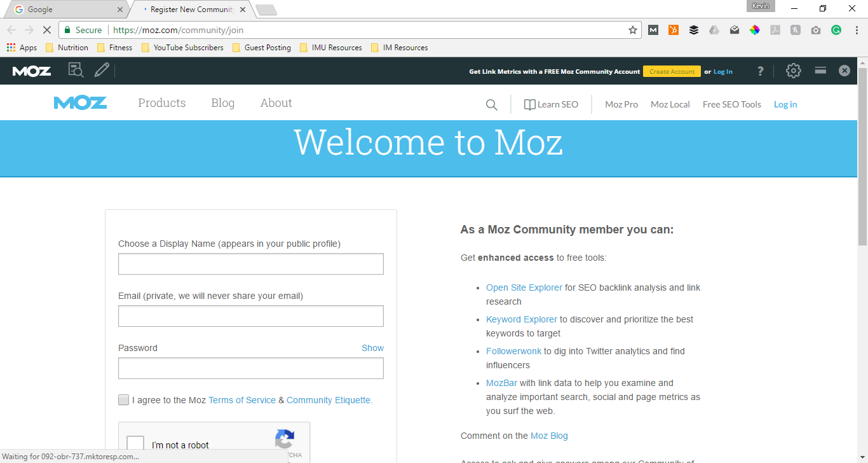Click the MozBar logo icon

(32, 71)
